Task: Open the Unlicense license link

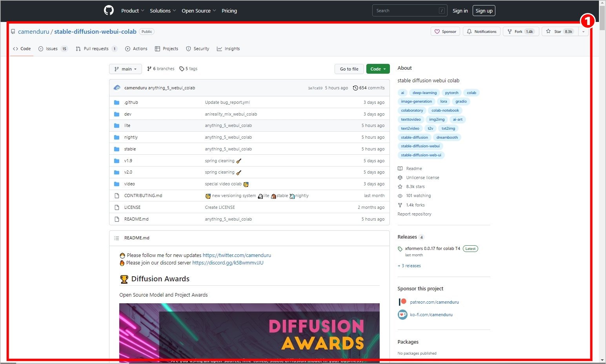Action: coord(419,177)
